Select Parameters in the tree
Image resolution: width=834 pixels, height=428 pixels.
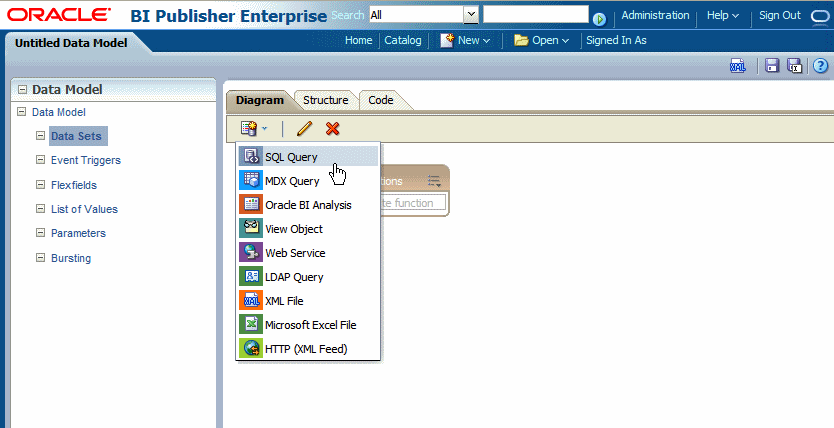coord(78,233)
